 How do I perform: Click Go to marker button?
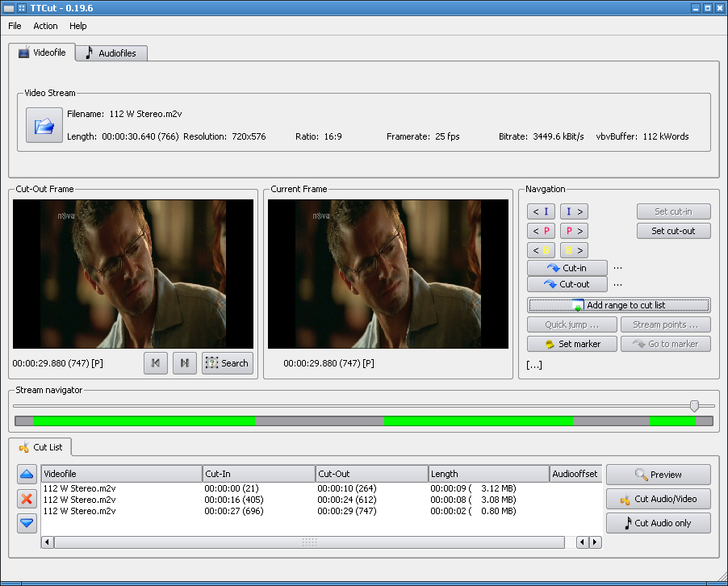coord(666,344)
